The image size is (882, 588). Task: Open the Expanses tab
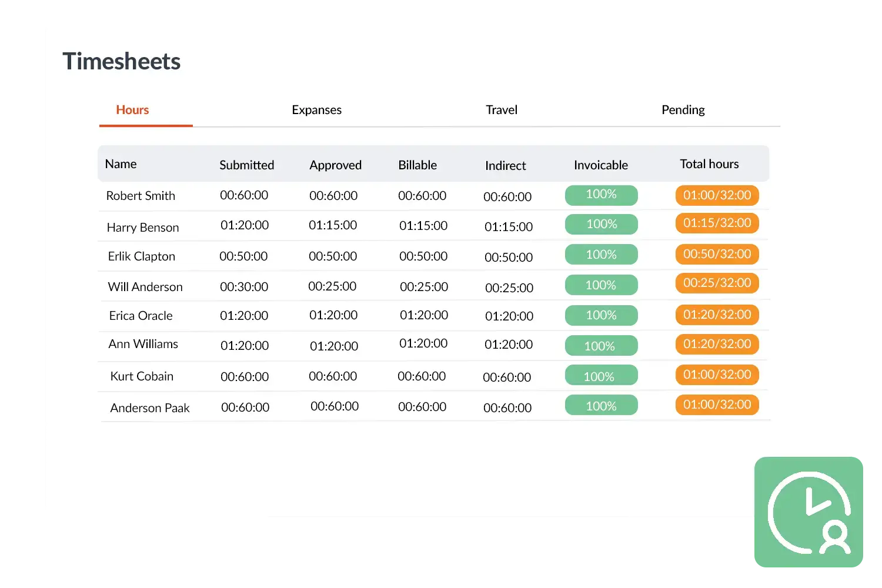[316, 110]
